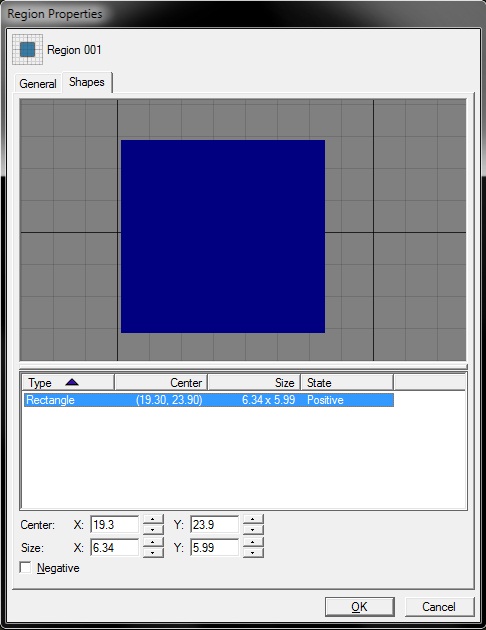Enable the Negative checkbox
Screen dimensions: 486x630
click(25, 568)
